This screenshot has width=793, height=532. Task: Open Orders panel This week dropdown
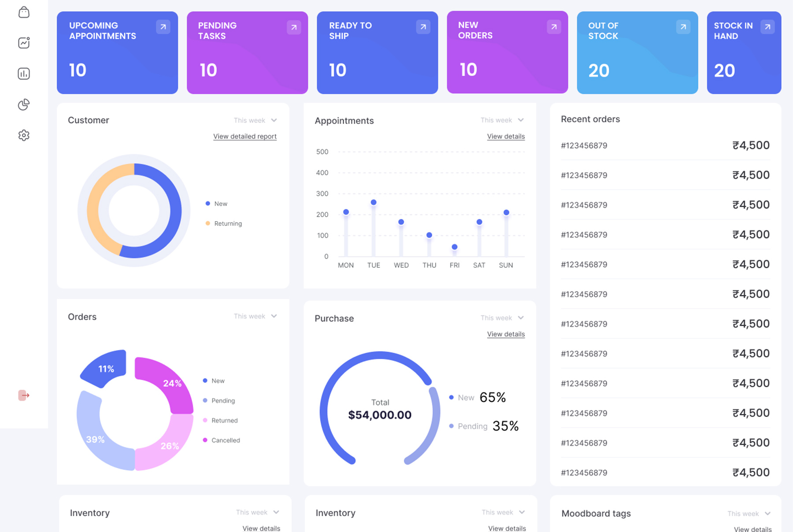coord(256,316)
